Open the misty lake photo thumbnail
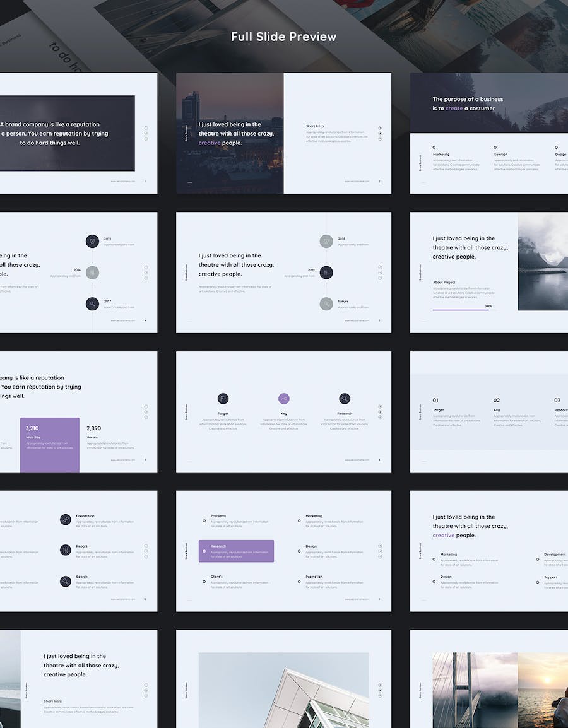 tap(543, 261)
